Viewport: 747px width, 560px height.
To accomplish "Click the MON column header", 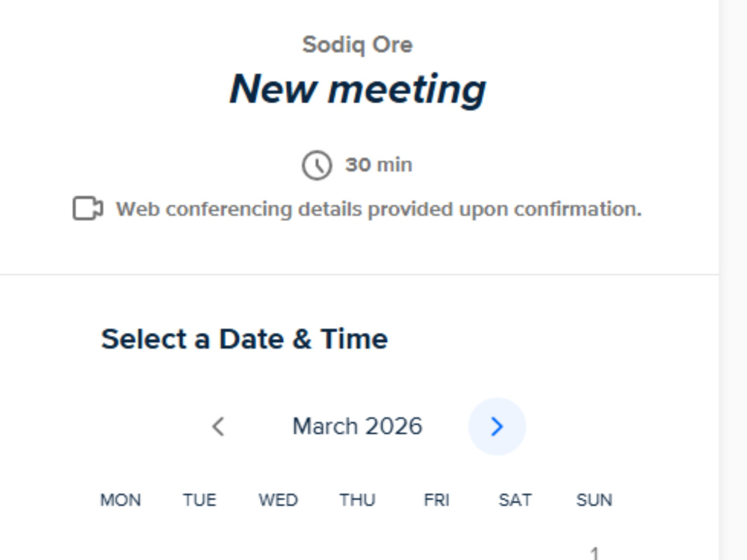I will pos(120,500).
